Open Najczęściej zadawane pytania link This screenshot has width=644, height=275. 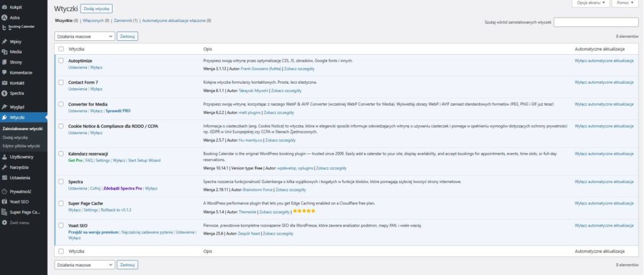(x=147, y=232)
